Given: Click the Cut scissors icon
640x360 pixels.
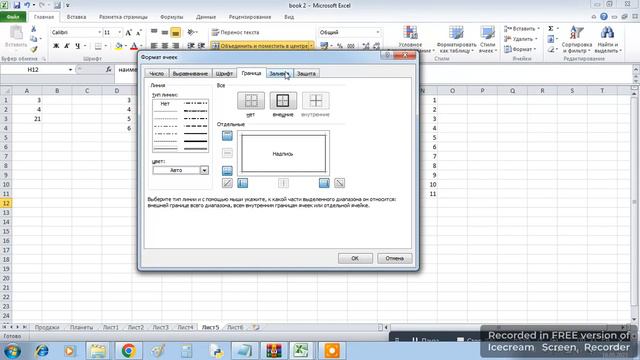Looking at the screenshot, I should [x=33, y=29].
